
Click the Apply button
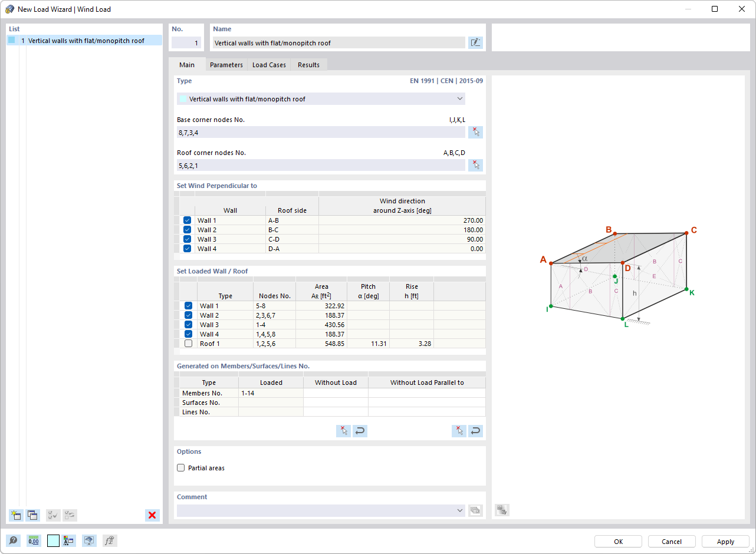[x=725, y=542]
